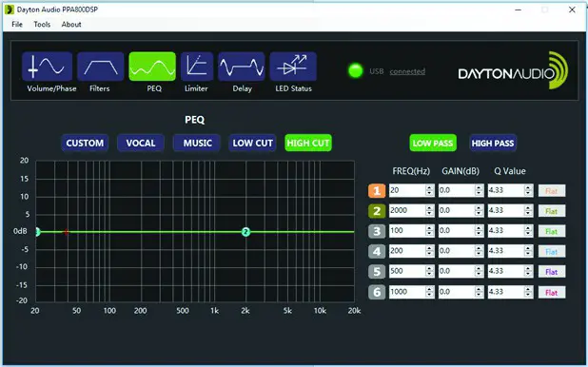Image resolution: width=588 pixels, height=367 pixels.
Task: Open the Volume/Phase section icon
Action: tap(48, 67)
